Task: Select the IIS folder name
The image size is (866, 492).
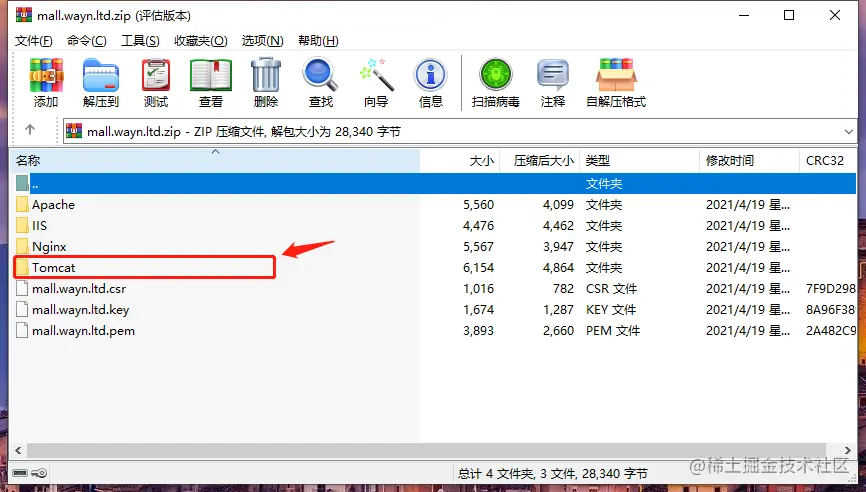Action: click(39, 226)
